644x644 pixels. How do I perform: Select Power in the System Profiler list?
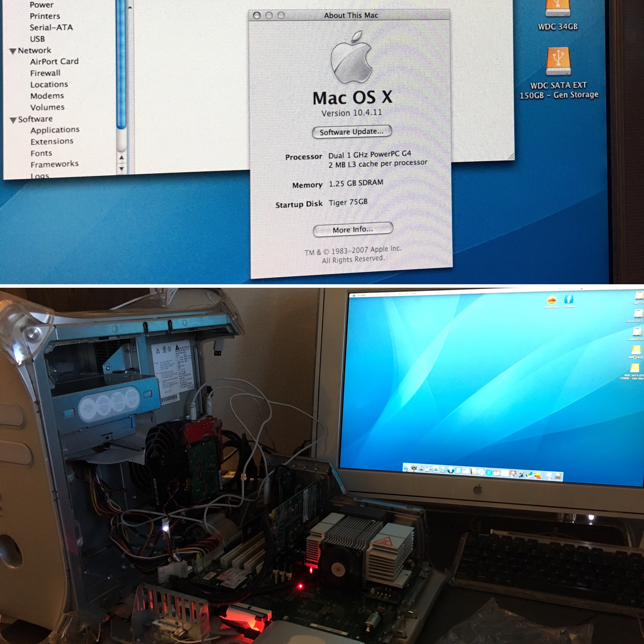click(x=42, y=5)
